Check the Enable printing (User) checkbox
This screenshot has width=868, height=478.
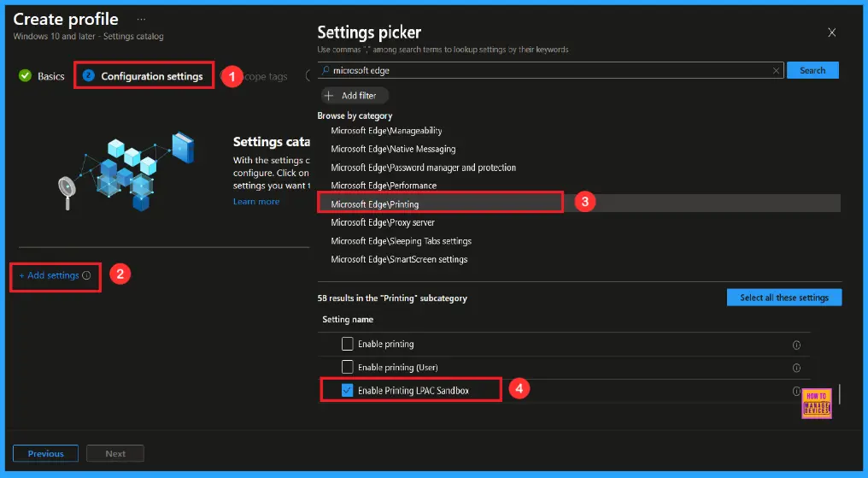pyautogui.click(x=347, y=367)
